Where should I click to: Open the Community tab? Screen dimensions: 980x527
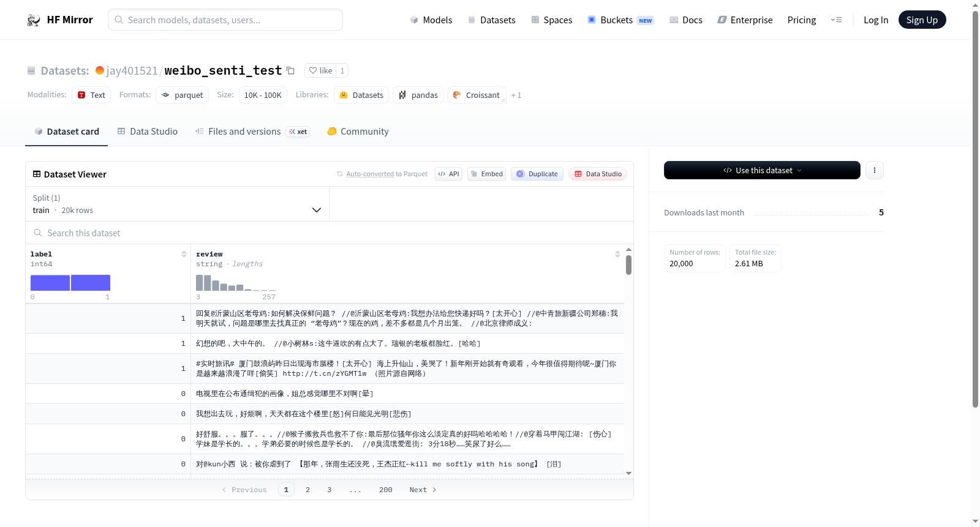coord(358,132)
